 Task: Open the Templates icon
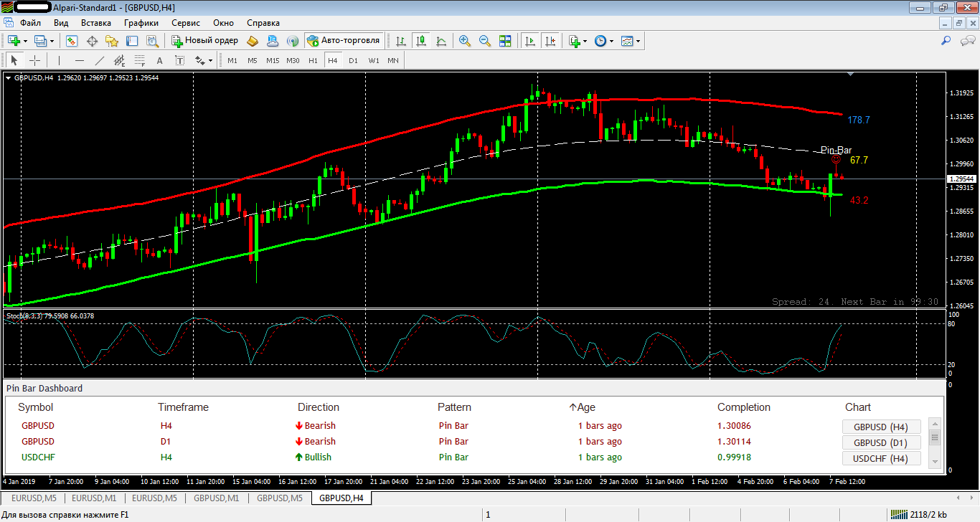click(627, 41)
